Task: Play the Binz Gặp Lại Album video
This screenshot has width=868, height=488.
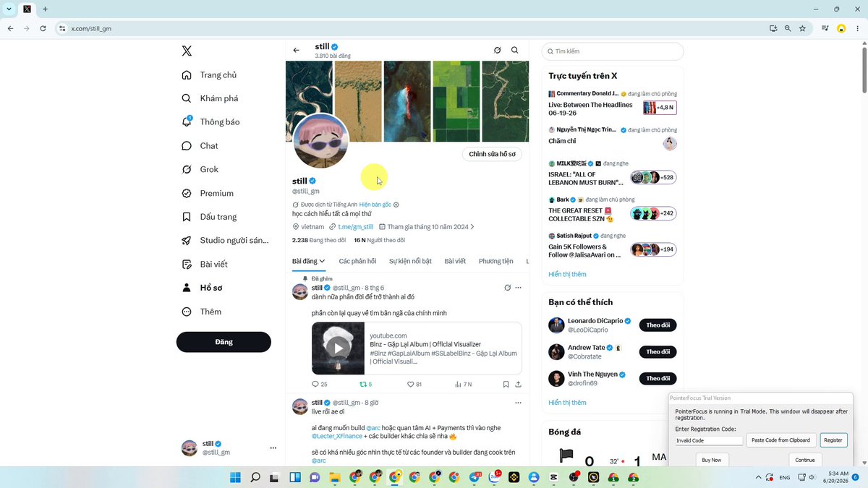Action: [338, 348]
